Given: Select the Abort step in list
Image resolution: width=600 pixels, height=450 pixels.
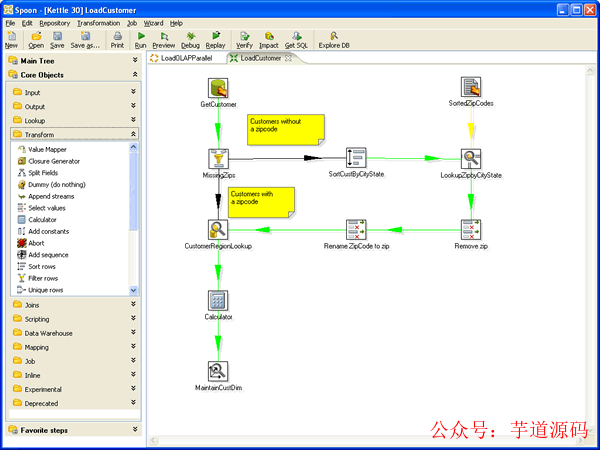Looking at the screenshot, I should coord(31,243).
